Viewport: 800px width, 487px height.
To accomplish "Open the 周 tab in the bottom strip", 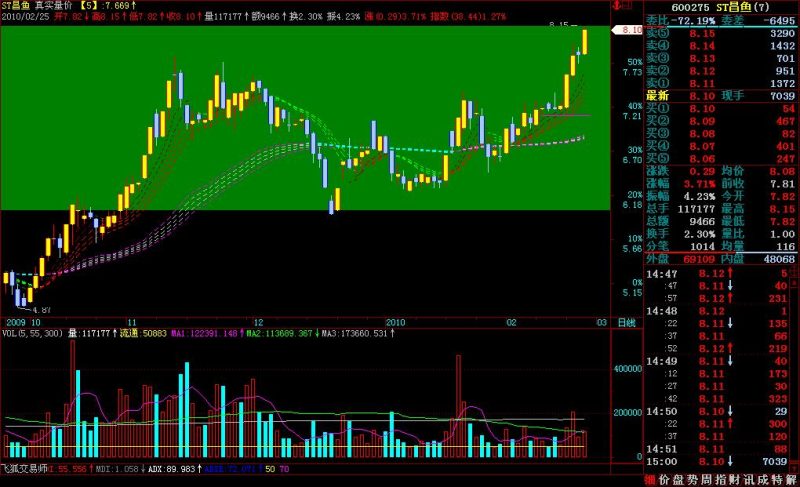I will (706, 479).
